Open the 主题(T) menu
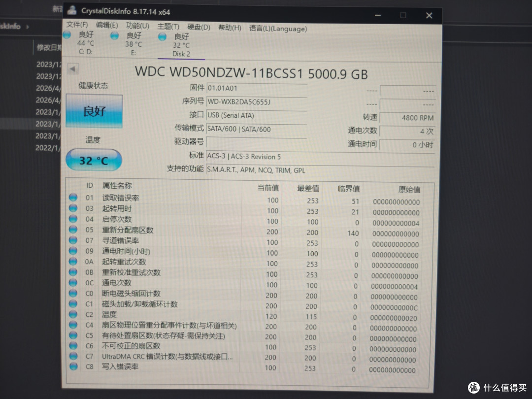 tap(168, 27)
